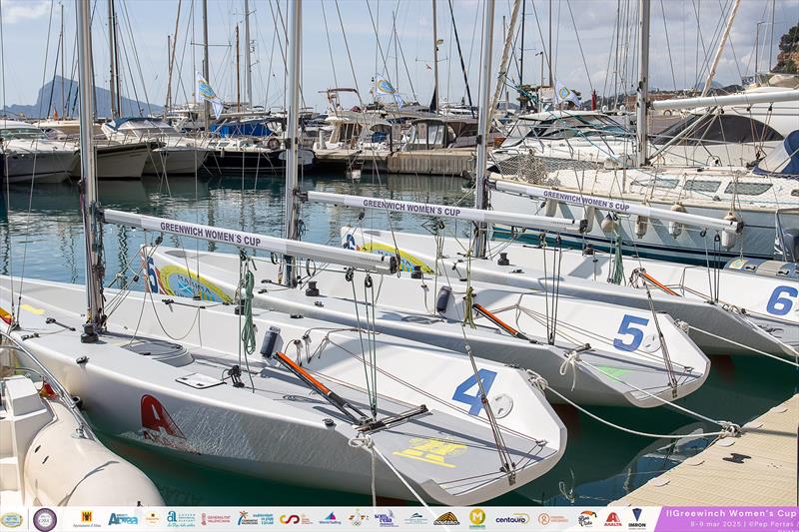Click the 'IIGreewinch Women's Cup' banner title
The width and height of the screenshot is (799, 532).
click(729, 513)
